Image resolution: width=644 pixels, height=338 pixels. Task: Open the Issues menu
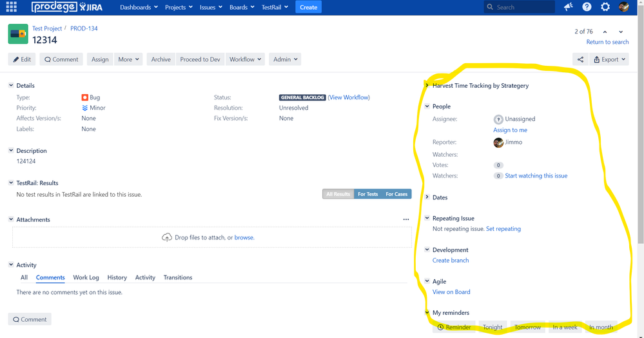point(211,7)
